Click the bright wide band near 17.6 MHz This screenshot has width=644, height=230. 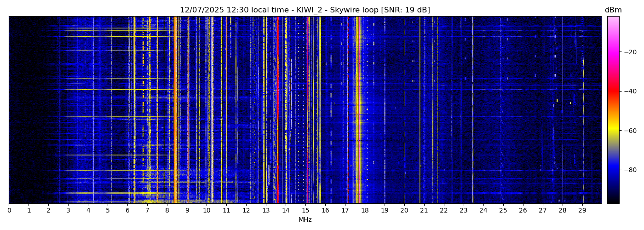[357, 110]
